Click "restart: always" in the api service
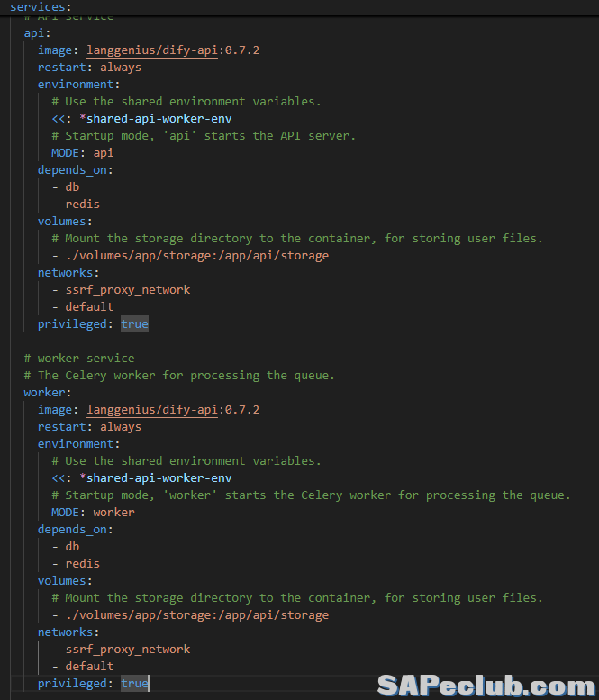599x700 pixels. [x=89, y=68]
